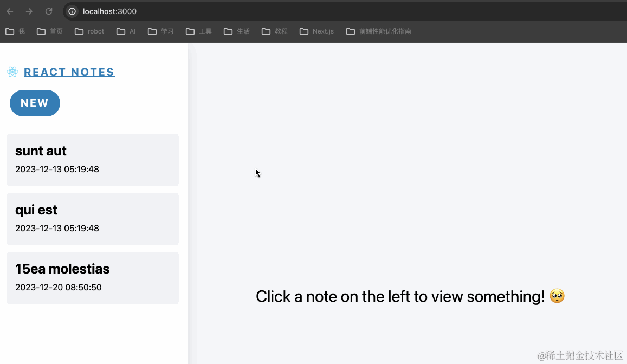Image resolution: width=627 pixels, height=364 pixels.
Task: Expand the 工具 bookmarks folder
Action: (198, 31)
